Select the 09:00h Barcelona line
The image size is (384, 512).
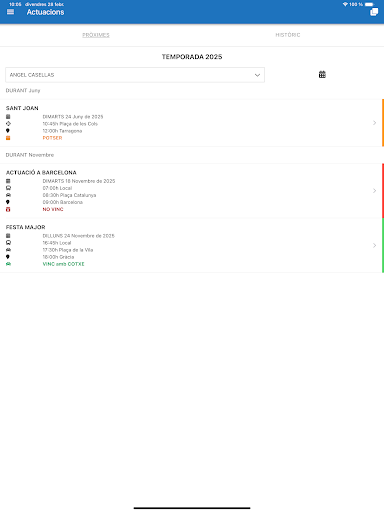coord(62,202)
